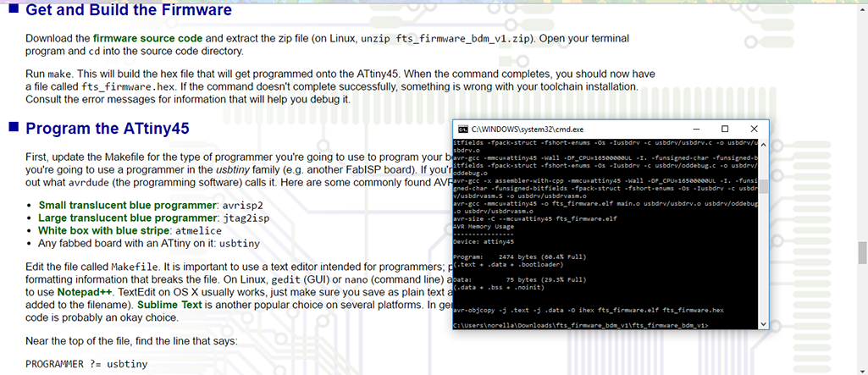Open White box with blue stripe link
Image resolution: width=868 pixels, height=375 pixels.
coord(103,230)
